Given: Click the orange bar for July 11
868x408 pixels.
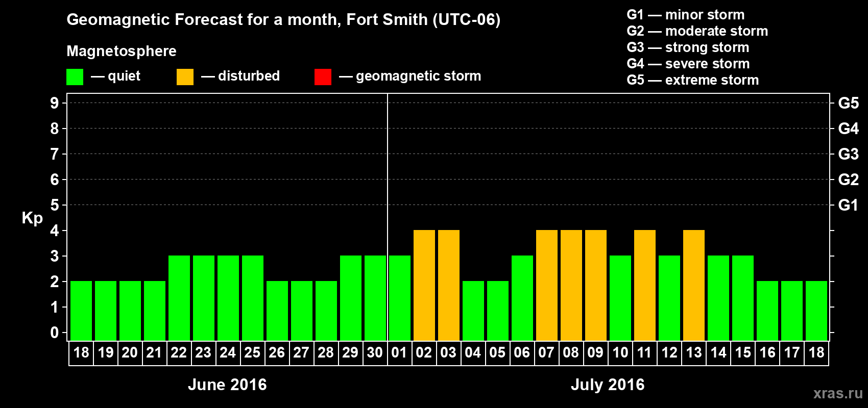Looking at the screenshot, I should (x=645, y=285).
